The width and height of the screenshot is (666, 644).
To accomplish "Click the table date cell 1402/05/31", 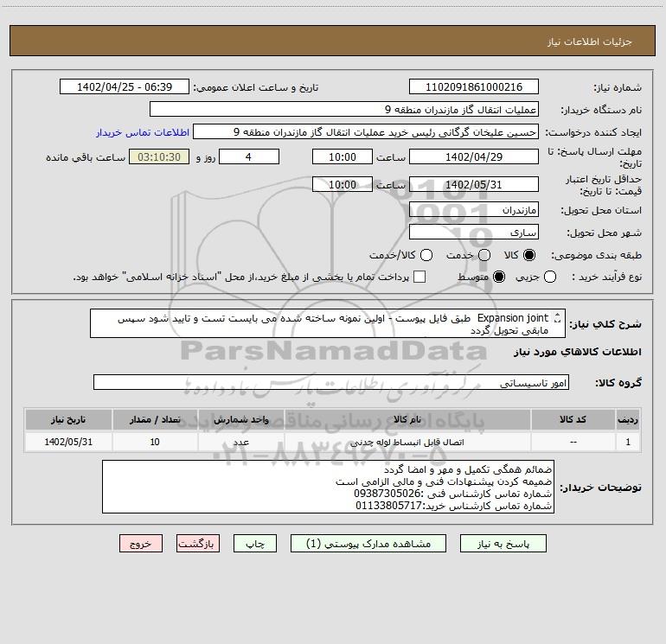I will tap(68, 442).
